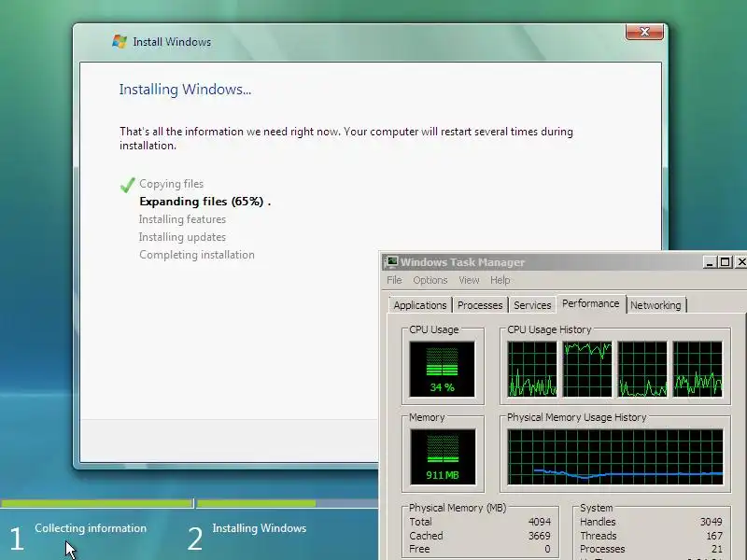Click the System Threads value 167

click(714, 536)
